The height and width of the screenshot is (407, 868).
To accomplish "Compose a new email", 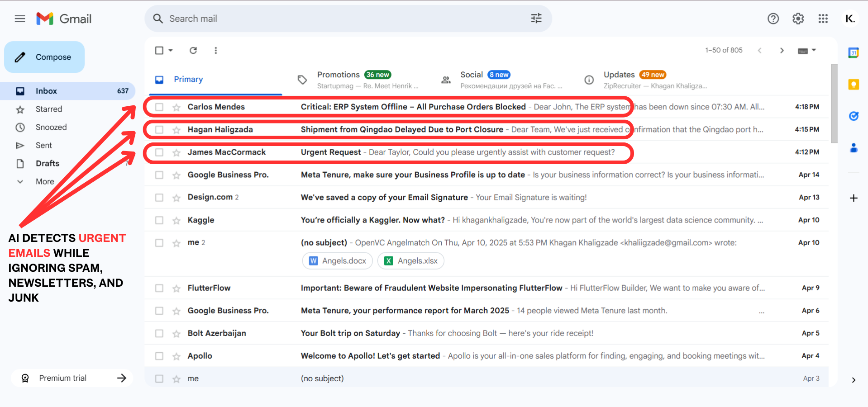I will coord(44,57).
